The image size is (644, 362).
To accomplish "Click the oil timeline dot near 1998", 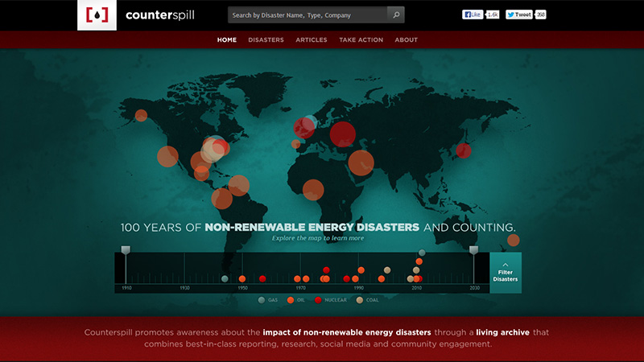I will (382, 279).
